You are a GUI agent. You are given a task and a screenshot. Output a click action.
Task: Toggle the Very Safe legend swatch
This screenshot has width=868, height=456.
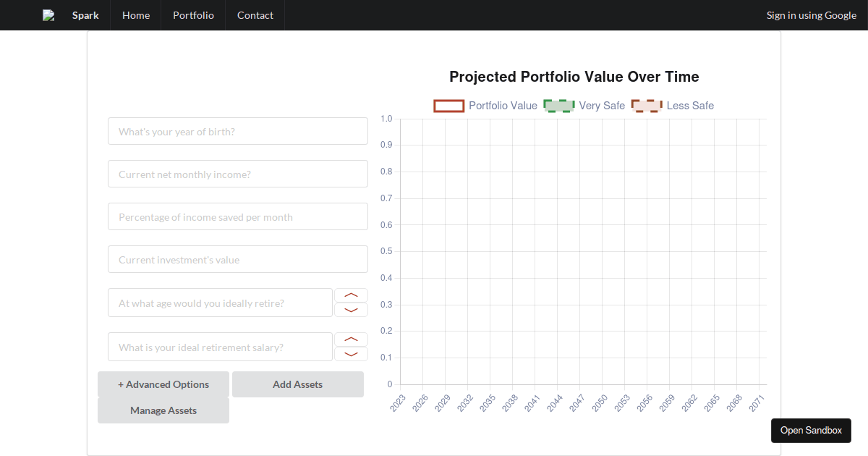[x=558, y=106]
